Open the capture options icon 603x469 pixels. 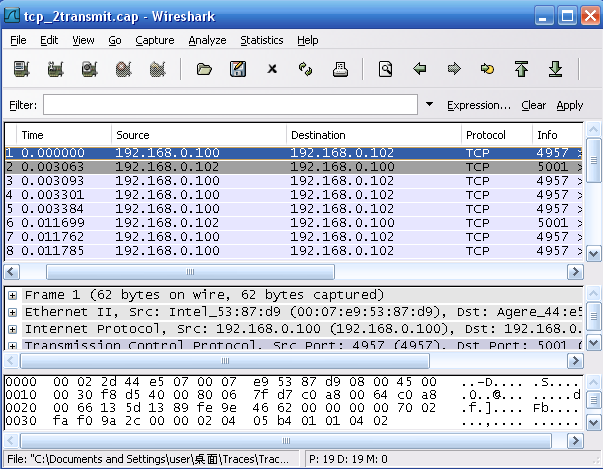(55, 69)
